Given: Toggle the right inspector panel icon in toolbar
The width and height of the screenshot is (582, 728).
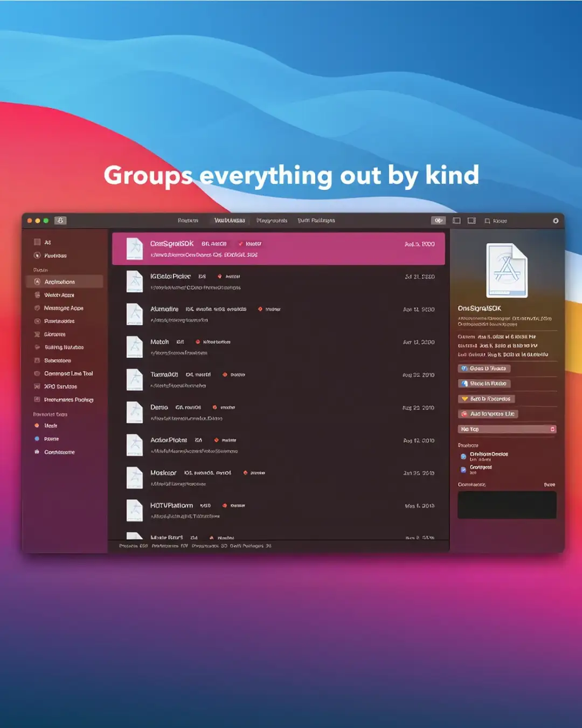Looking at the screenshot, I should point(472,221).
